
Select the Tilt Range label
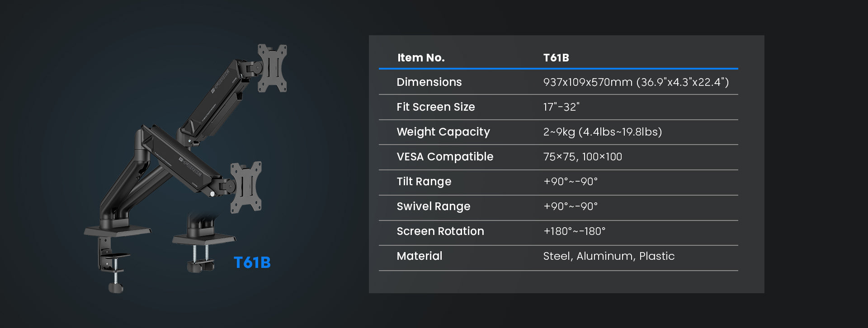[x=424, y=182]
